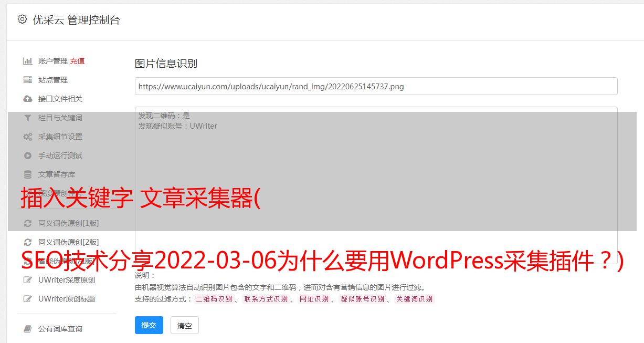Click the 发现疑似账号：UWriter result line

click(178, 126)
